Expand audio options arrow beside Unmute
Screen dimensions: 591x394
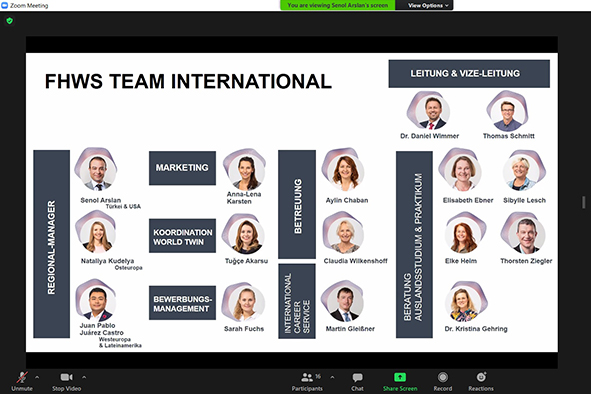tap(37, 377)
